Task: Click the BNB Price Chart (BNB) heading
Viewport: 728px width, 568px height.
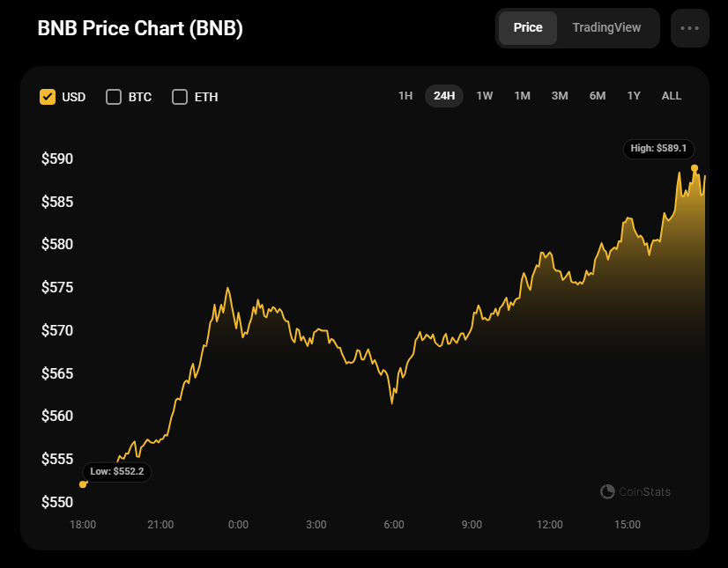Action: [140, 28]
